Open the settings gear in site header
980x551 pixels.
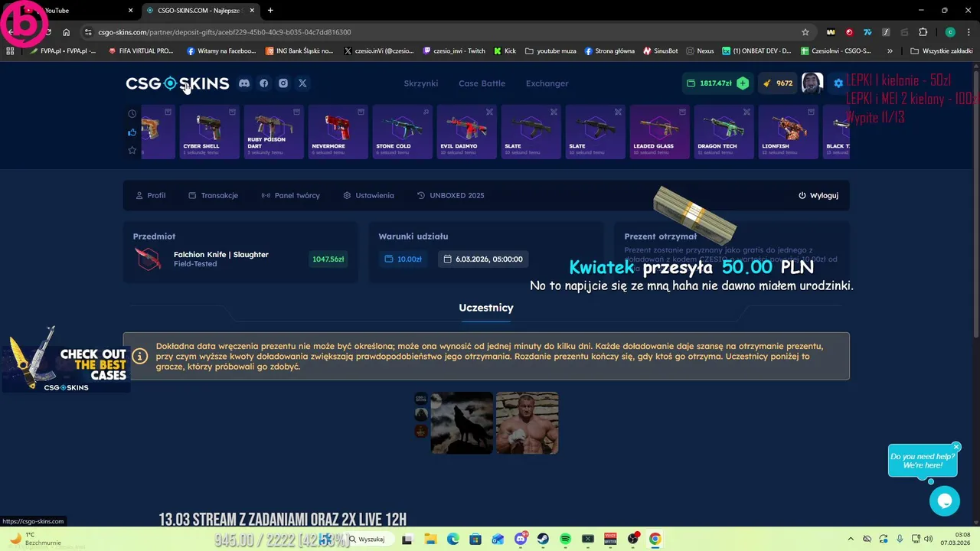pos(838,83)
